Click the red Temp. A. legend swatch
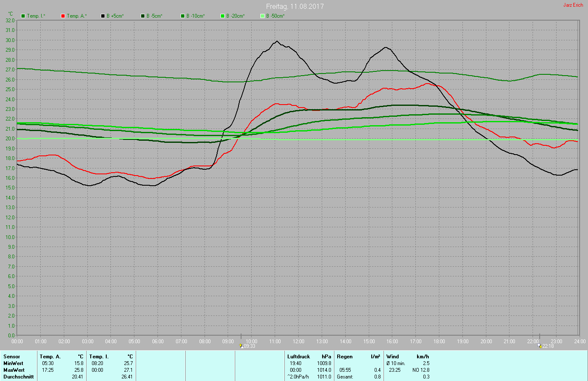The width and height of the screenshot is (588, 381). 63,16
